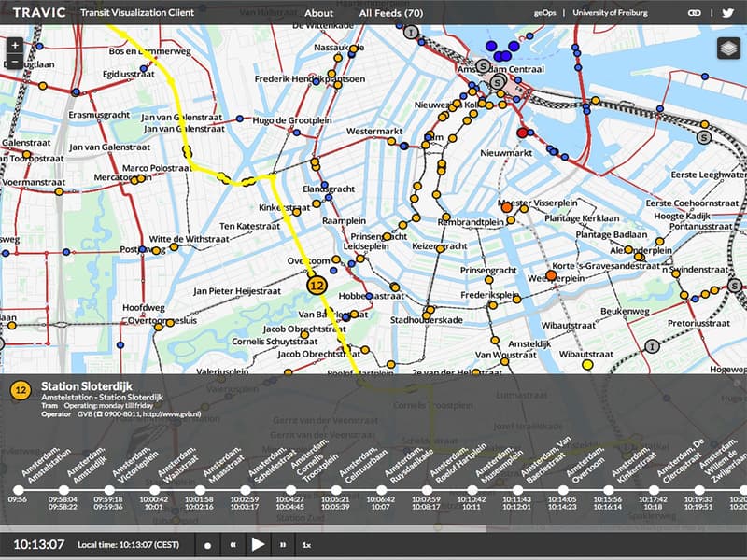Open the About menu

(319, 13)
